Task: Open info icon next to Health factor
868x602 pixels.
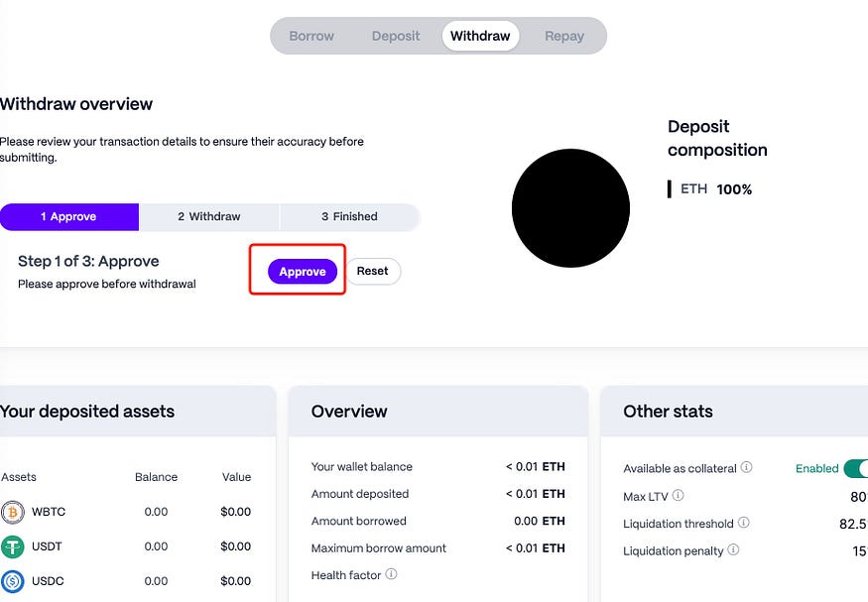Action: tap(391, 574)
